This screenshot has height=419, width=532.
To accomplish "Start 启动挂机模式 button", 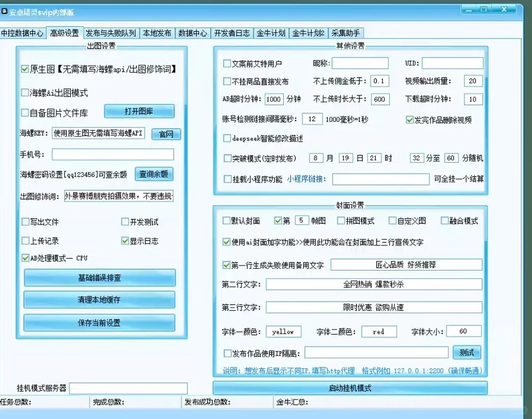I will (350, 388).
